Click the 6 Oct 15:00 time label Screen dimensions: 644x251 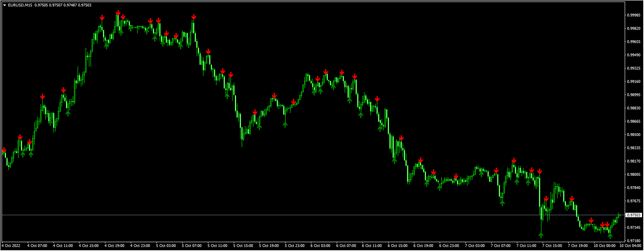click(x=397, y=246)
